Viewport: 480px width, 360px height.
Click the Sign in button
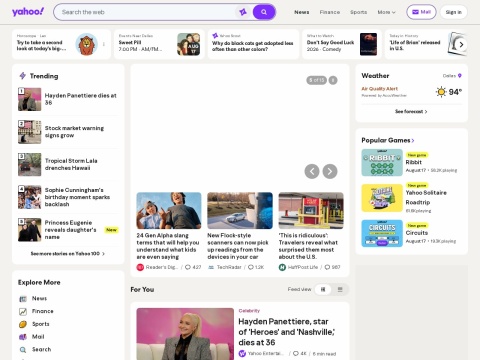pyautogui.click(x=454, y=12)
